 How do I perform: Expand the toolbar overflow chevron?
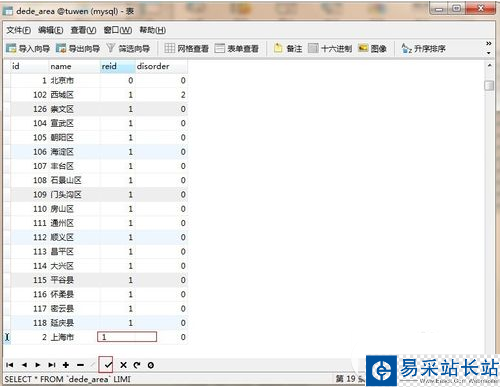click(488, 44)
